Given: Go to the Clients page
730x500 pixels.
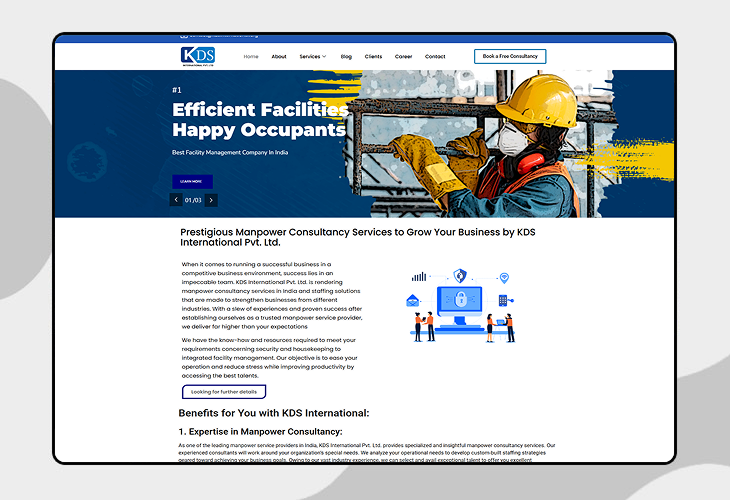Looking at the screenshot, I should click(373, 57).
